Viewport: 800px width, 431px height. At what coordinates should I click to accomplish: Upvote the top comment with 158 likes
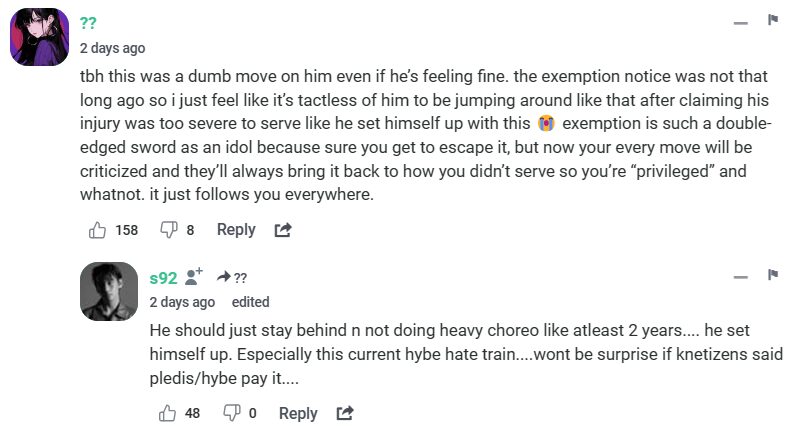(98, 230)
